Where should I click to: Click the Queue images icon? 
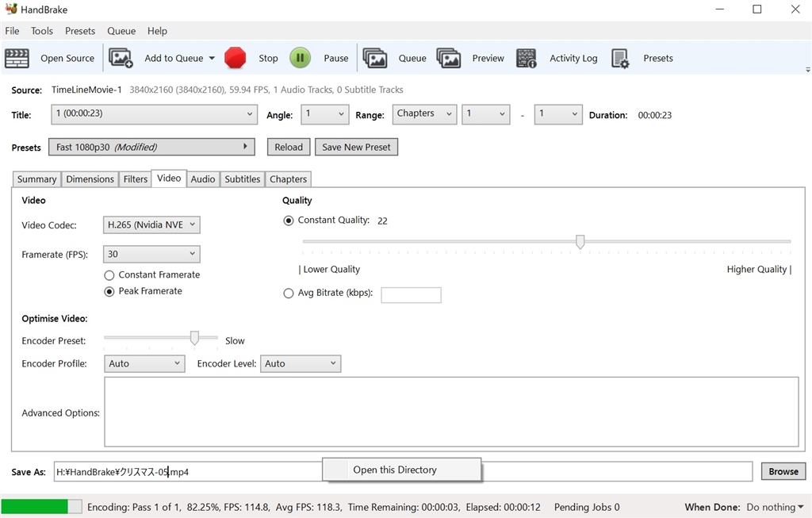click(375, 58)
